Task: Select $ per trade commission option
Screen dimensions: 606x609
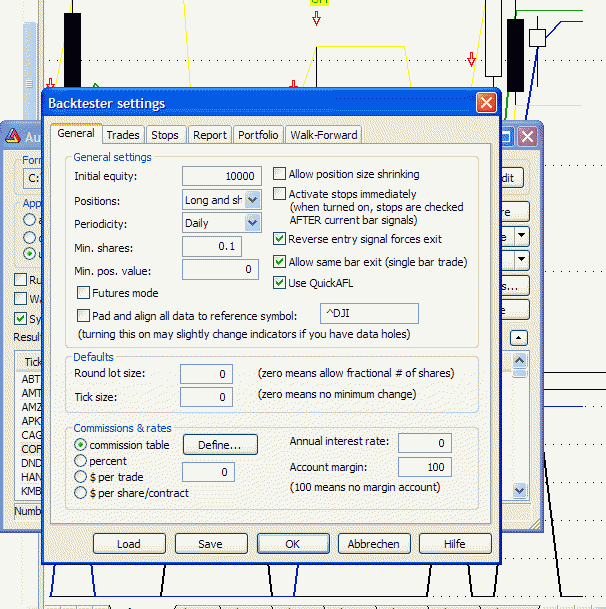Action: [x=81, y=477]
